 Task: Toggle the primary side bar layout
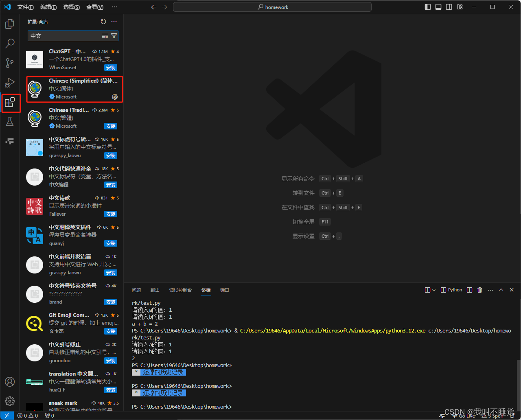click(x=428, y=7)
